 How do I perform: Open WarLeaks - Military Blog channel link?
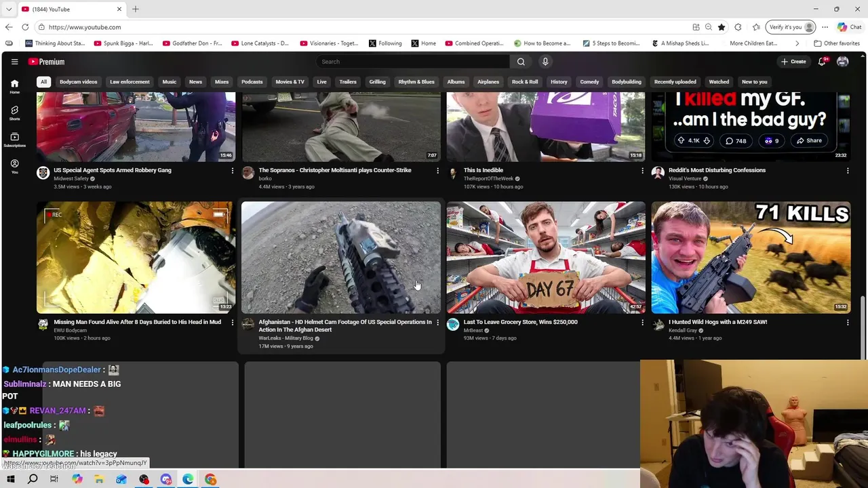285,338
